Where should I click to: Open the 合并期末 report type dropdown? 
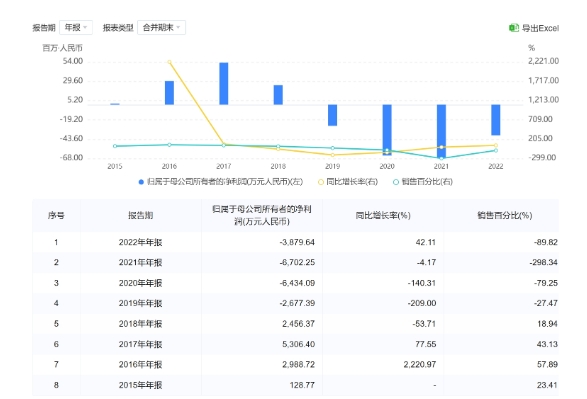click(161, 27)
